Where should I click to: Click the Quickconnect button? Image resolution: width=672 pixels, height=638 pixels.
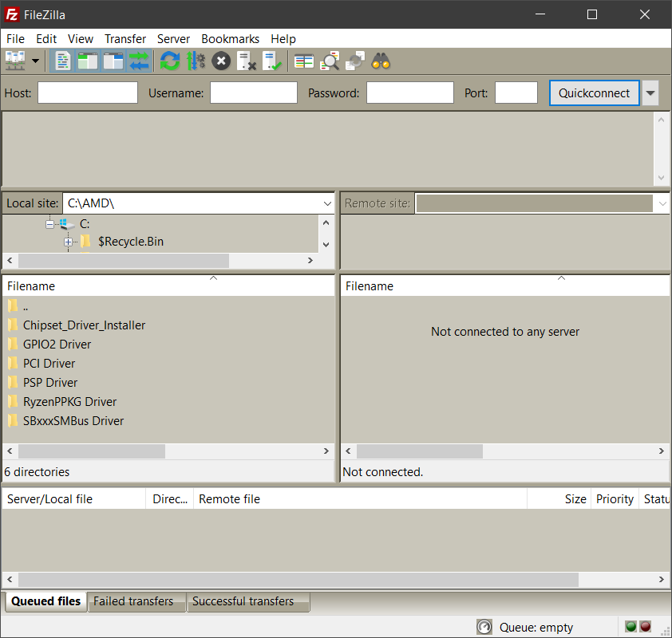[595, 93]
